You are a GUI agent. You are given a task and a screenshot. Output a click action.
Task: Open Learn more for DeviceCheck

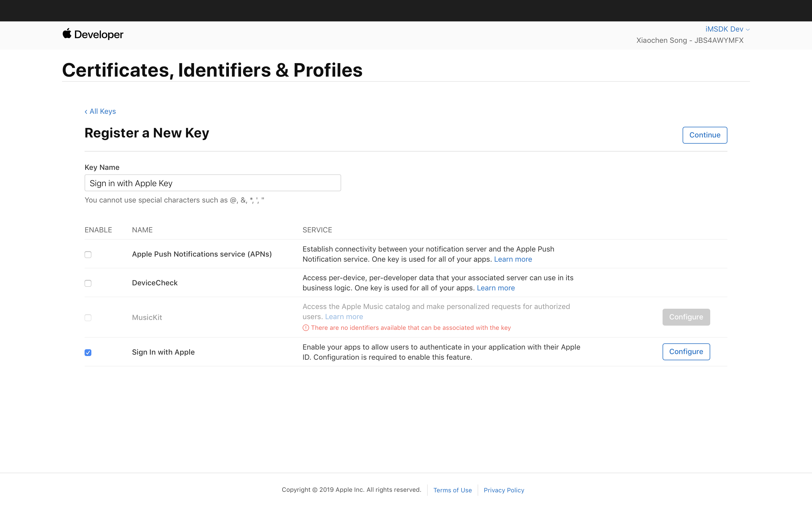click(x=496, y=288)
